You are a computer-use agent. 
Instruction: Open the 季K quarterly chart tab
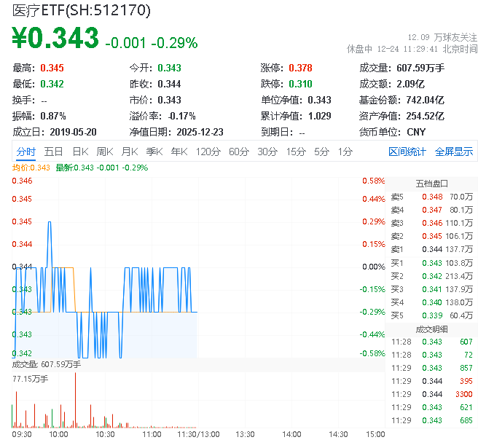point(154,152)
